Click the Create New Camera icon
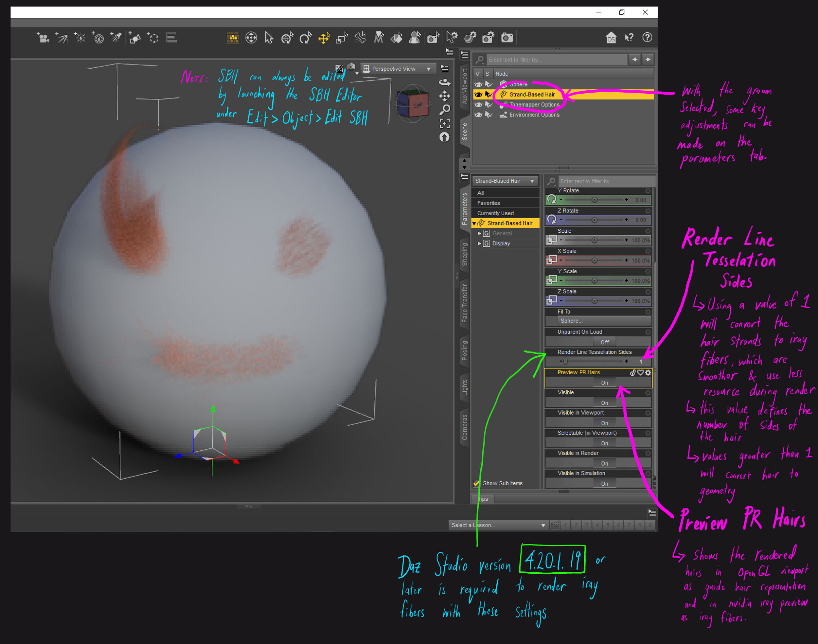Viewport: 818px width, 644px height. click(43, 38)
